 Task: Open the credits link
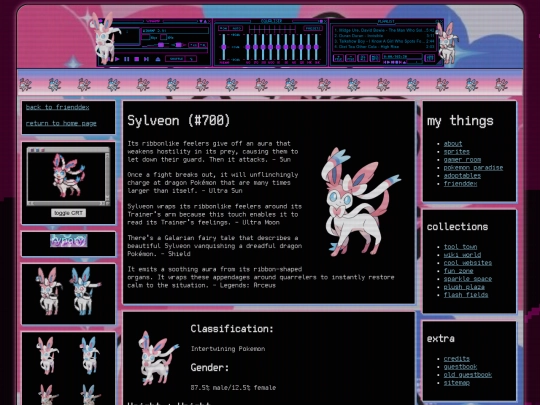coord(457,359)
